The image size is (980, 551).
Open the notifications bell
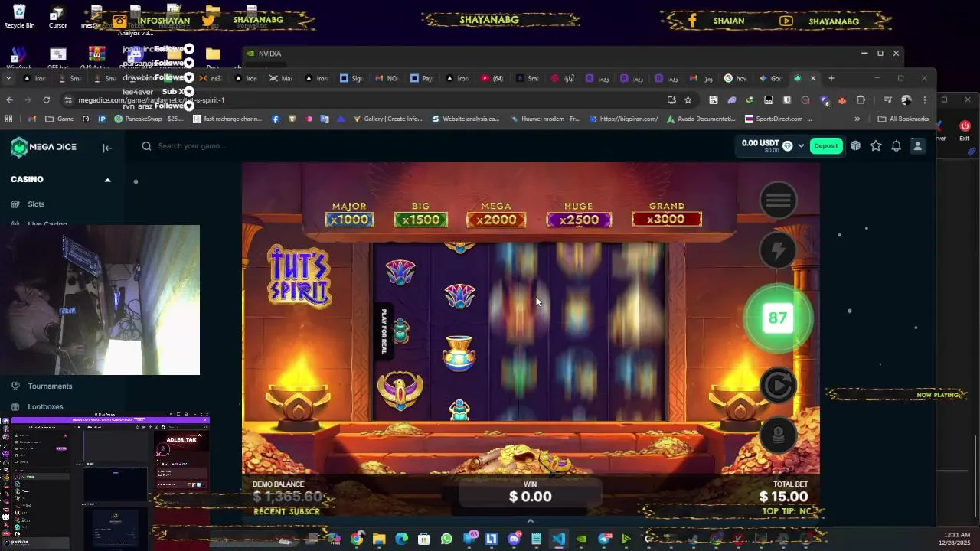click(896, 146)
